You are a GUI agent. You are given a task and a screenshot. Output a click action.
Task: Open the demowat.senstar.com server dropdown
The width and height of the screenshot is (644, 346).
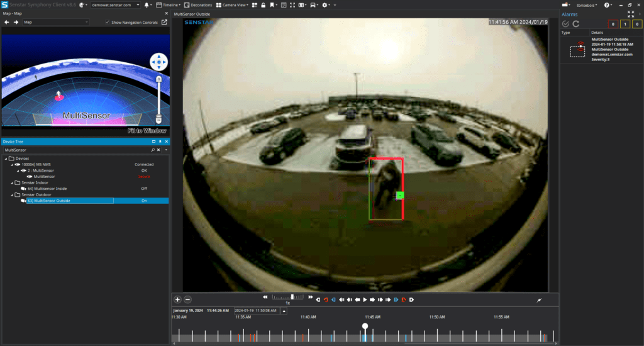tap(116, 4)
